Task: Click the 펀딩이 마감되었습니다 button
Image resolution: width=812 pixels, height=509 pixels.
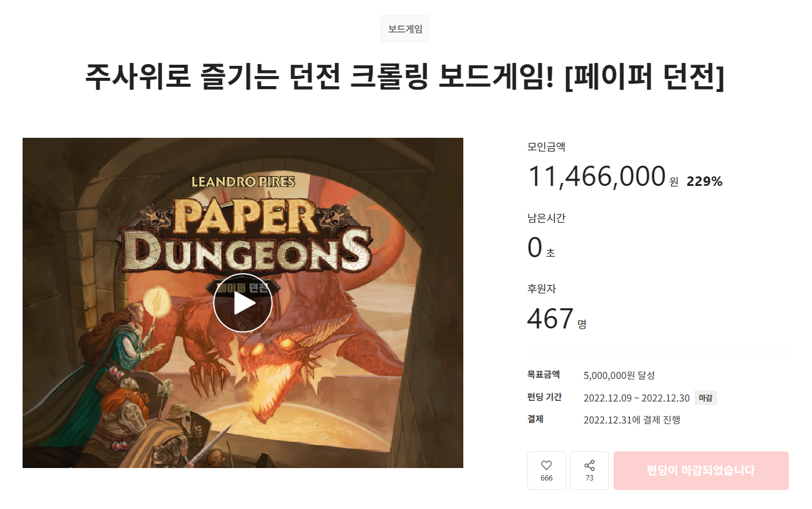Action: click(701, 470)
